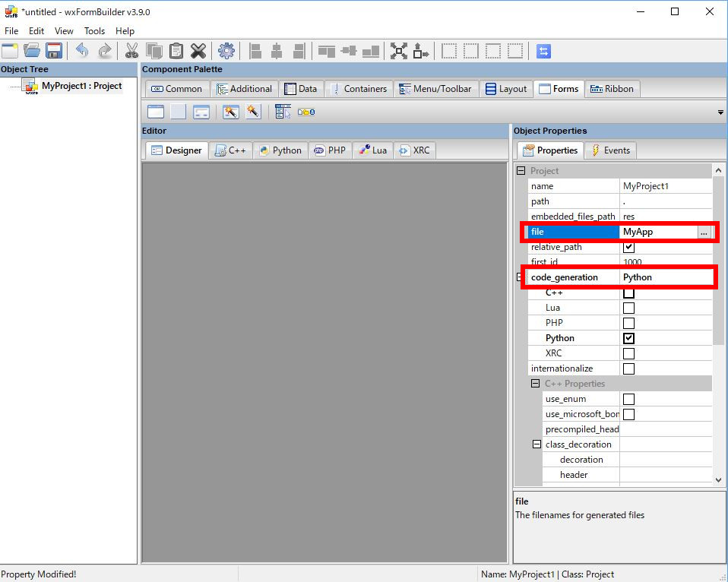Redo the last undone change
Screen dimensions: 728x582
point(104,51)
